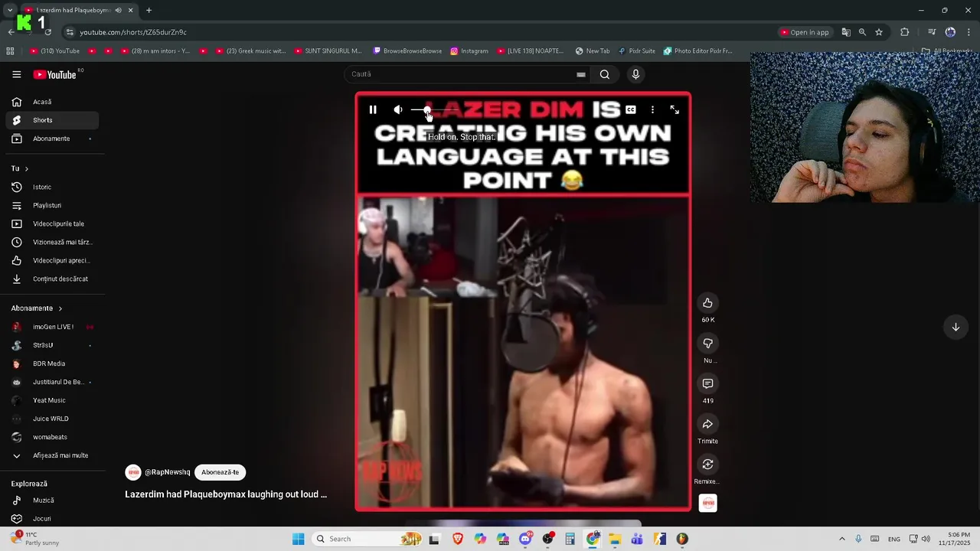Open the StråsU subscription channel
980x551 pixels.
pyautogui.click(x=52, y=345)
